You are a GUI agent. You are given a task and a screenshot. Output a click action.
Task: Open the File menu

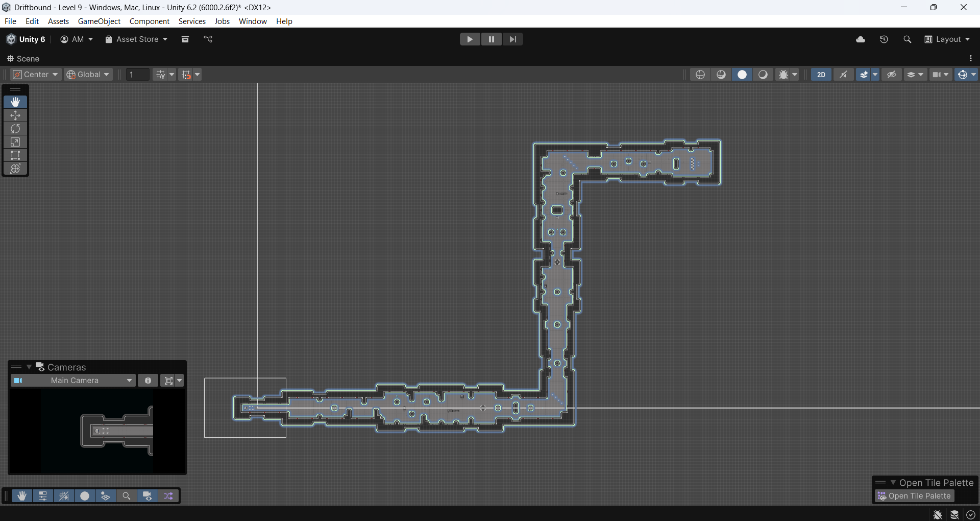(10, 21)
